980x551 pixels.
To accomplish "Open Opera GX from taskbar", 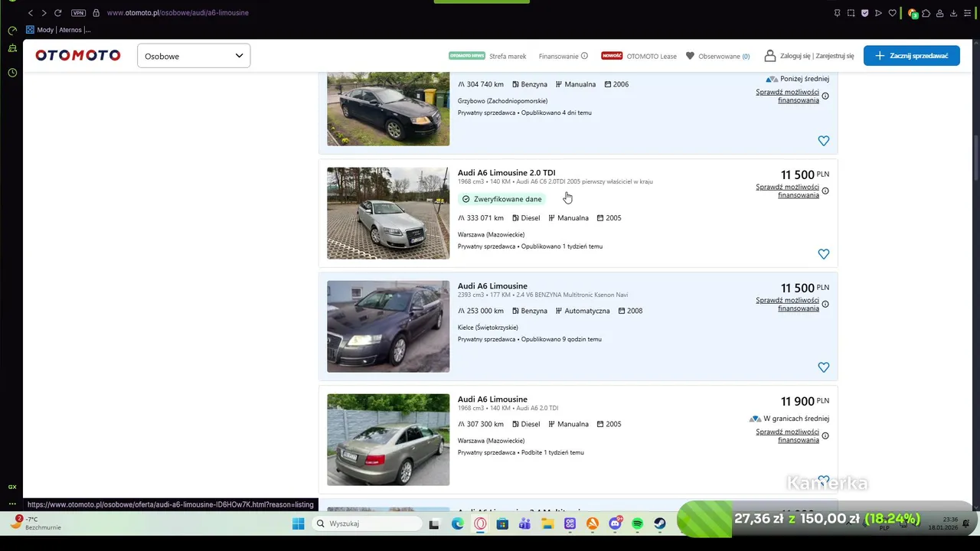I will tap(480, 524).
